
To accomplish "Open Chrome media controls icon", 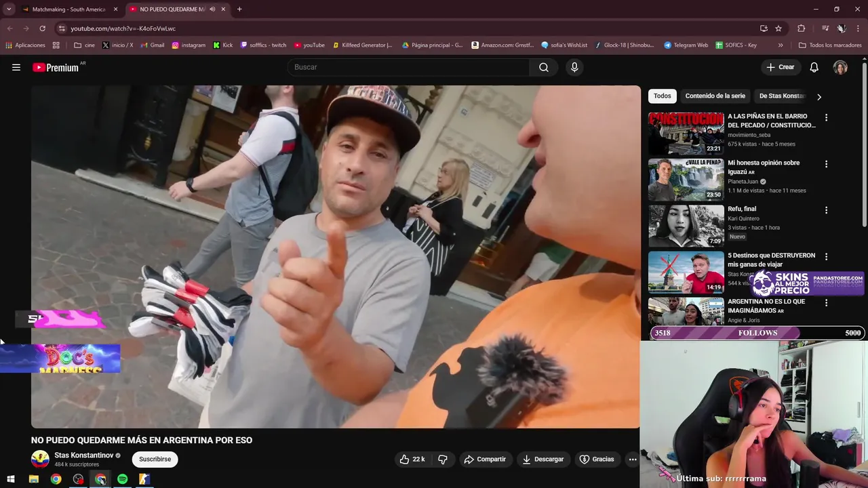I will [x=825, y=28].
